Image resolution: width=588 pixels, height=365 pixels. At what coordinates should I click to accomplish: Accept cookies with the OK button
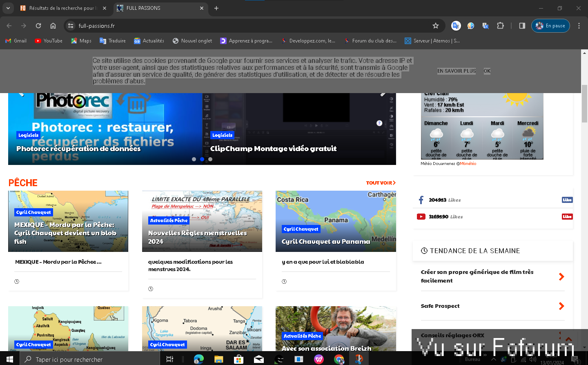(x=487, y=71)
